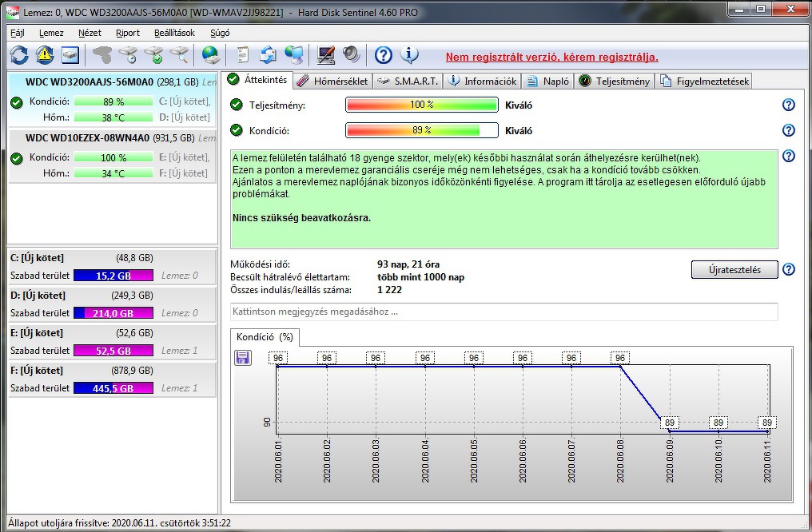Switch to the Napló tab
The height and width of the screenshot is (532, 812).
coord(548,81)
